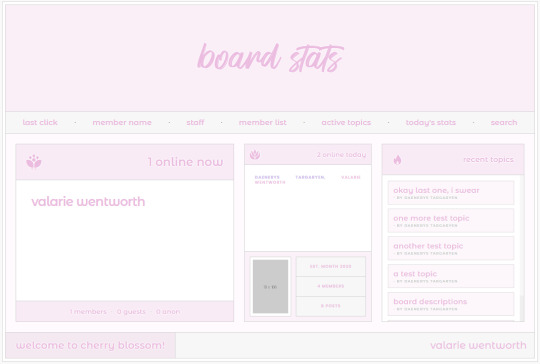Click the recent topics heading
This screenshot has width=540, height=364.
488,159
